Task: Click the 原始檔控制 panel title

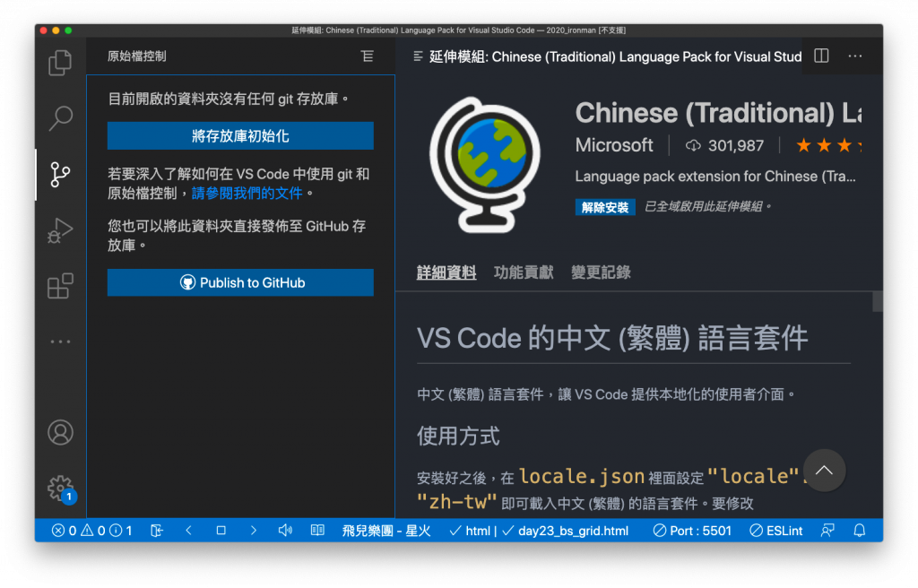Action: click(x=137, y=56)
